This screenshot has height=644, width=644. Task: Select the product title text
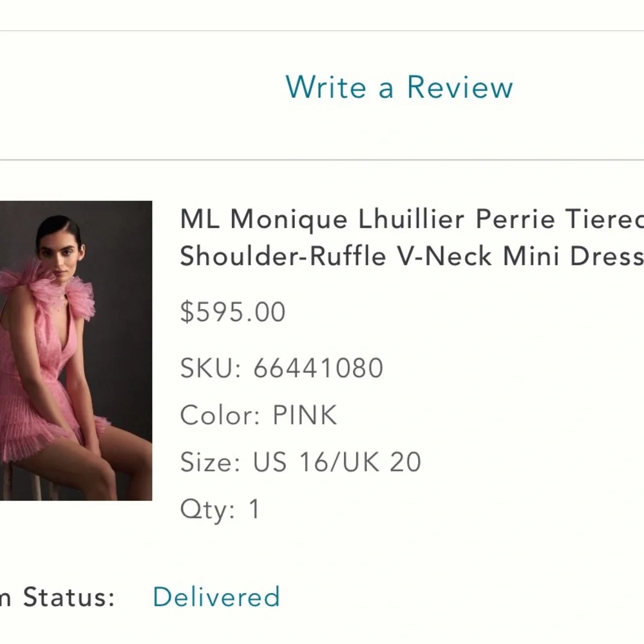pos(406,237)
